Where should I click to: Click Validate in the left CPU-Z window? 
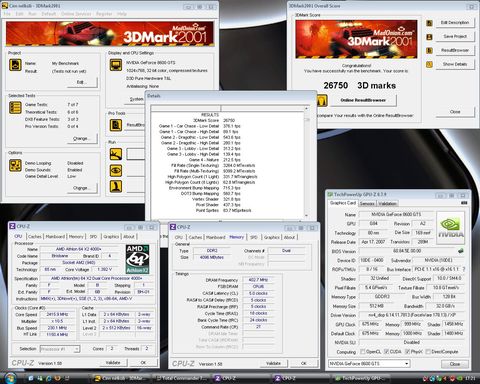pos(113,362)
